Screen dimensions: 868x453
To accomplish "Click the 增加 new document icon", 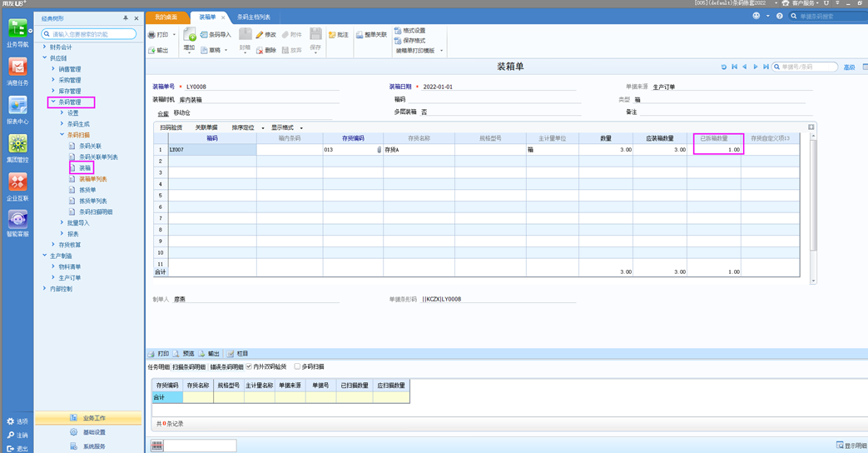I will pos(189,34).
